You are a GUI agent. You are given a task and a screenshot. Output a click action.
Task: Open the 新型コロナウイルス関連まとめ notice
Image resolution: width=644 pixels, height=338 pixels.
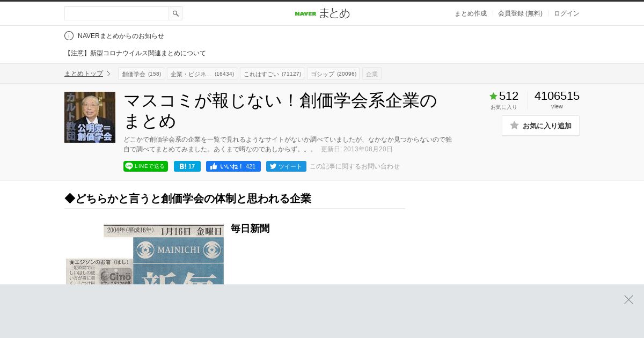[x=135, y=53]
